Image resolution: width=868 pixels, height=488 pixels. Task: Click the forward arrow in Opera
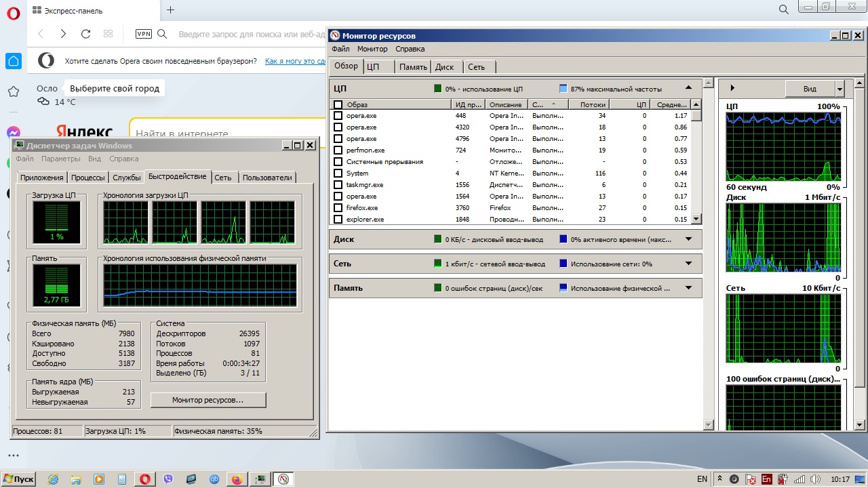pos(63,34)
